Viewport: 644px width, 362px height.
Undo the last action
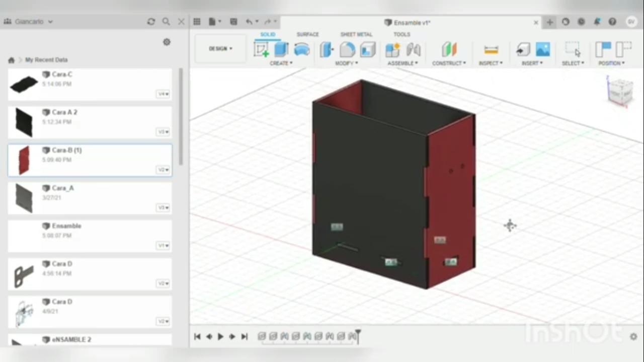point(249,22)
